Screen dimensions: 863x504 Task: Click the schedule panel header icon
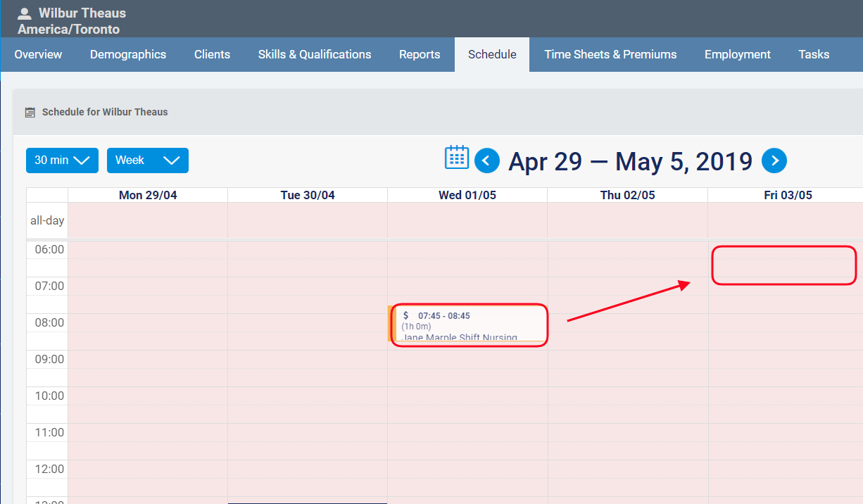30,112
